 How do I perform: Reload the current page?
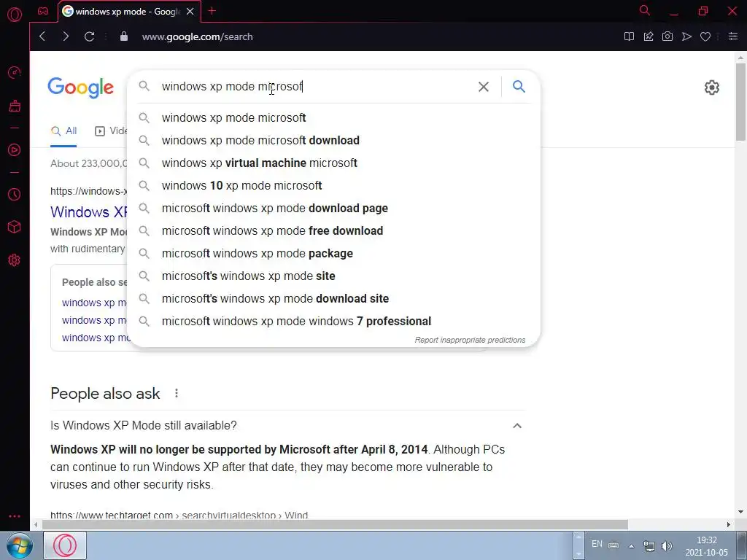[x=89, y=36]
